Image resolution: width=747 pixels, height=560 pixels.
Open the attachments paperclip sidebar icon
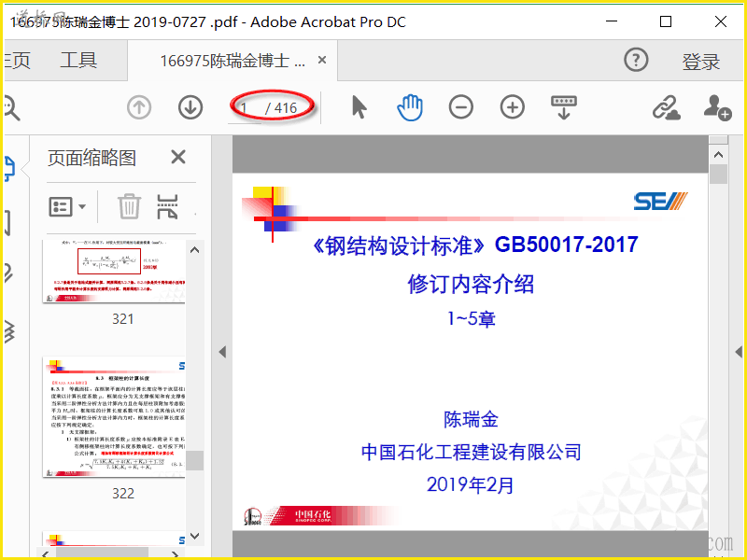8,273
